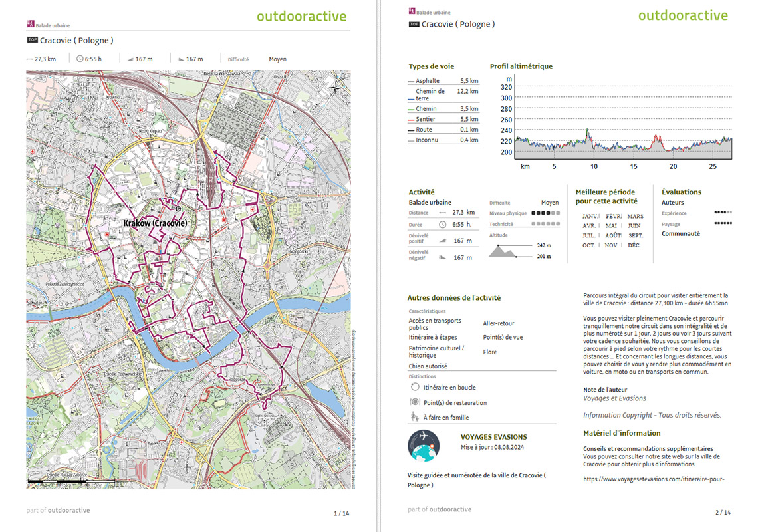Click the 242 m maximum altitude value
This screenshot has width=758, height=532.
[x=544, y=245]
